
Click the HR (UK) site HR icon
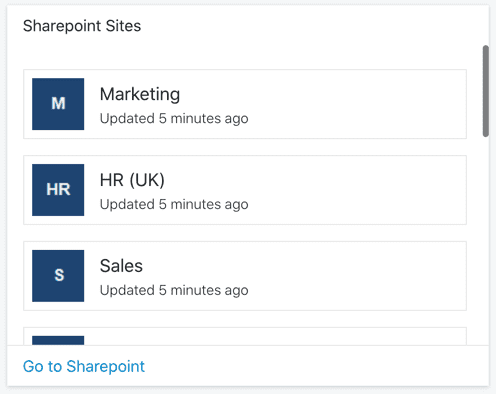pyautogui.click(x=58, y=190)
